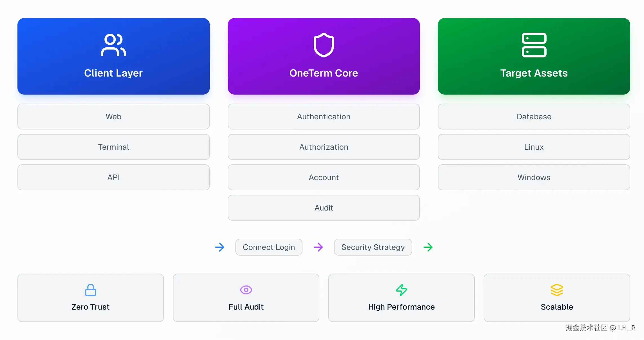Click the purple arrow before Security Strategy
This screenshot has height=340, width=644.
pos(318,247)
